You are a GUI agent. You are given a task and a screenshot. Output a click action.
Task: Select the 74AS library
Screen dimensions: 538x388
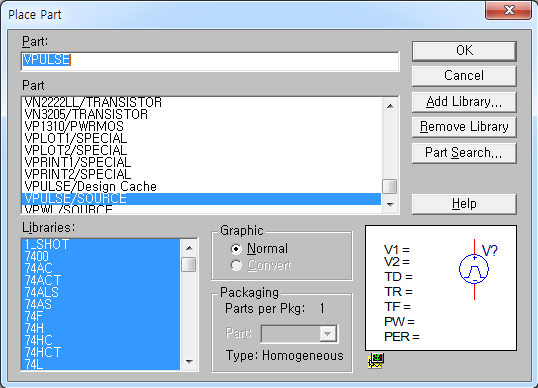(101, 305)
